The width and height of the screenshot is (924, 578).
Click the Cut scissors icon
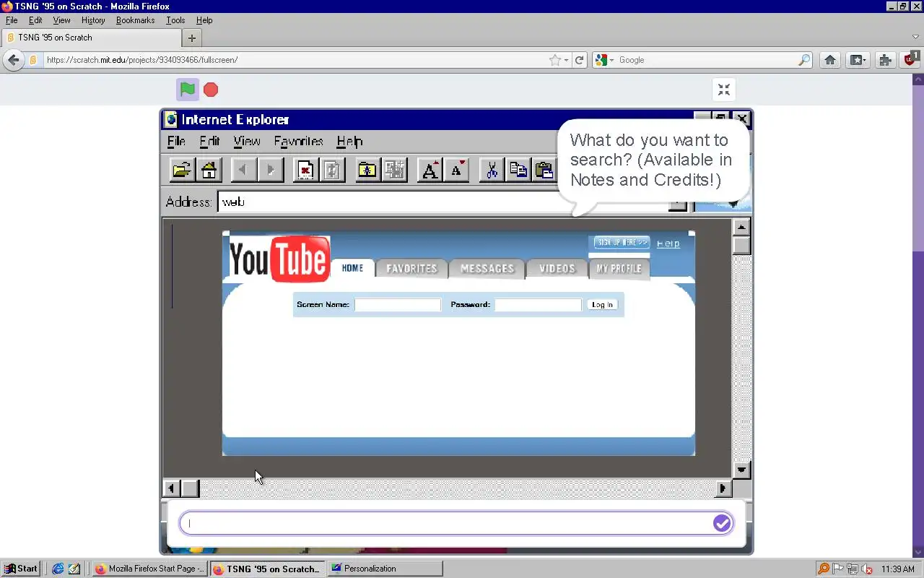click(x=492, y=170)
